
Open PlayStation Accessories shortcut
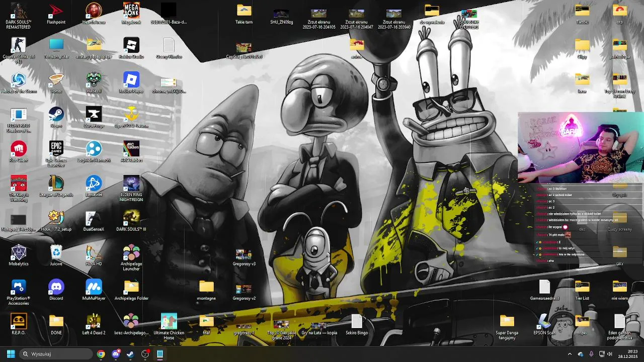tap(19, 292)
